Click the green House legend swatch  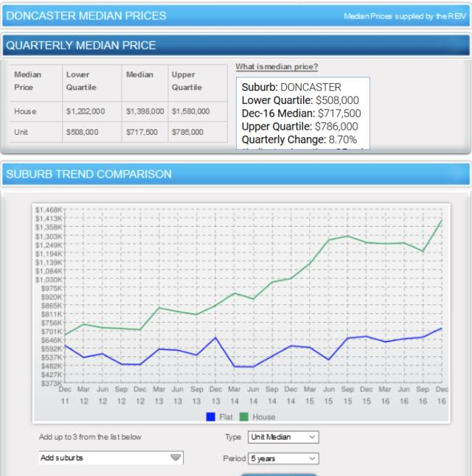click(x=245, y=417)
